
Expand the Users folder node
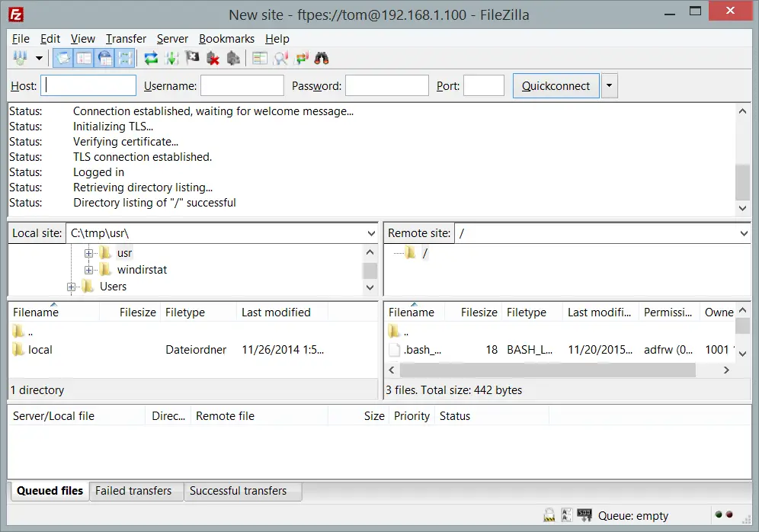click(71, 287)
